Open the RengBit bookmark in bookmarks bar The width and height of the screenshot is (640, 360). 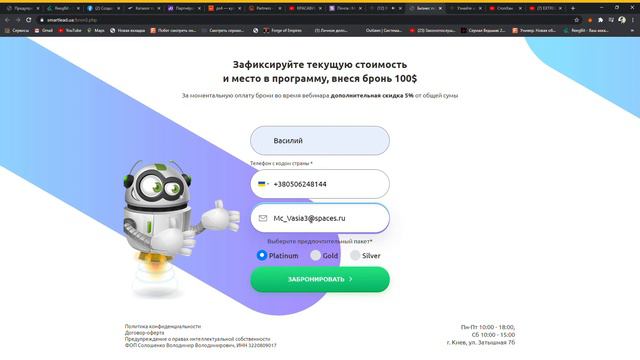586,30
